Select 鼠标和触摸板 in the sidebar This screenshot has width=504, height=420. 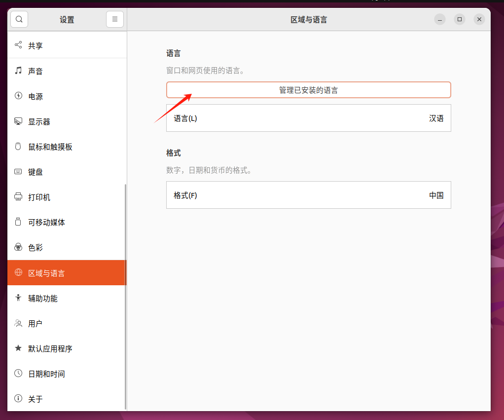pyautogui.click(x=67, y=147)
